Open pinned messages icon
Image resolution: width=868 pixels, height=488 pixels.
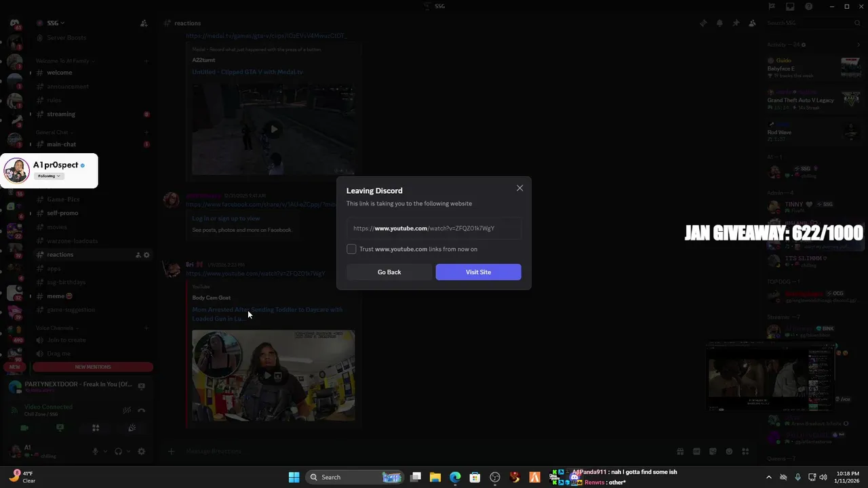(x=736, y=23)
